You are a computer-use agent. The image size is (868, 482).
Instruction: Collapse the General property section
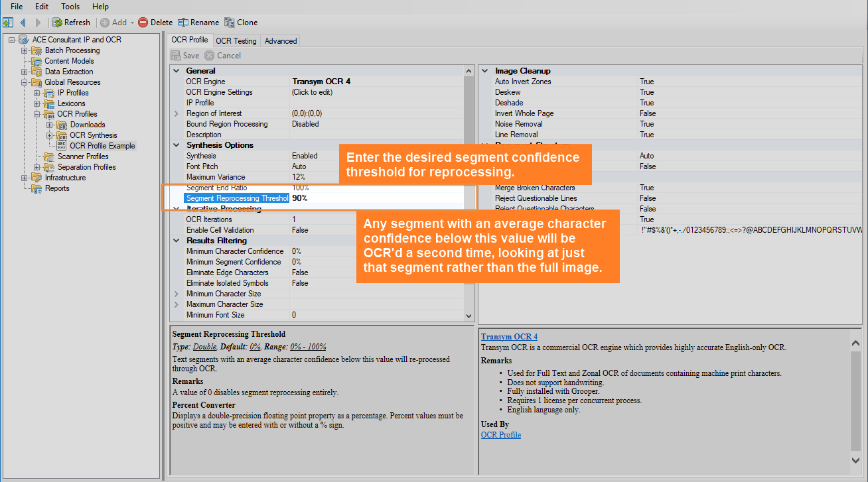click(x=176, y=71)
